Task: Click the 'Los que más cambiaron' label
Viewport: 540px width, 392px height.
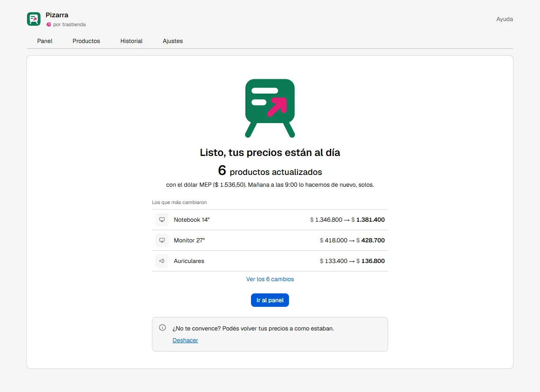Action: click(x=179, y=202)
